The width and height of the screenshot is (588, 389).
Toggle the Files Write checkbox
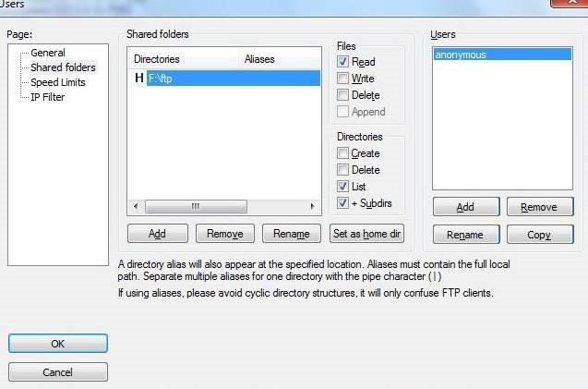click(x=343, y=79)
